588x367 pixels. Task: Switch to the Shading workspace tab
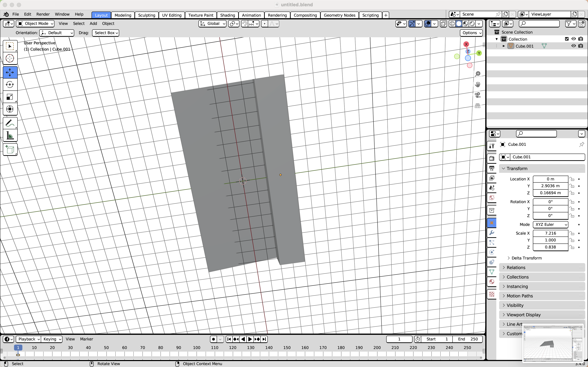[227, 15]
